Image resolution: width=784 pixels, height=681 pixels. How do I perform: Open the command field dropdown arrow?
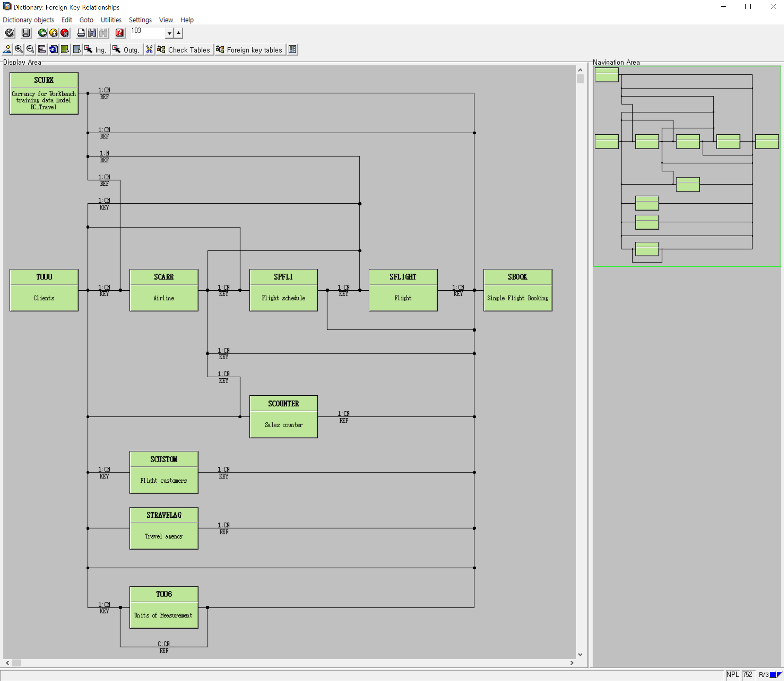[x=169, y=34]
